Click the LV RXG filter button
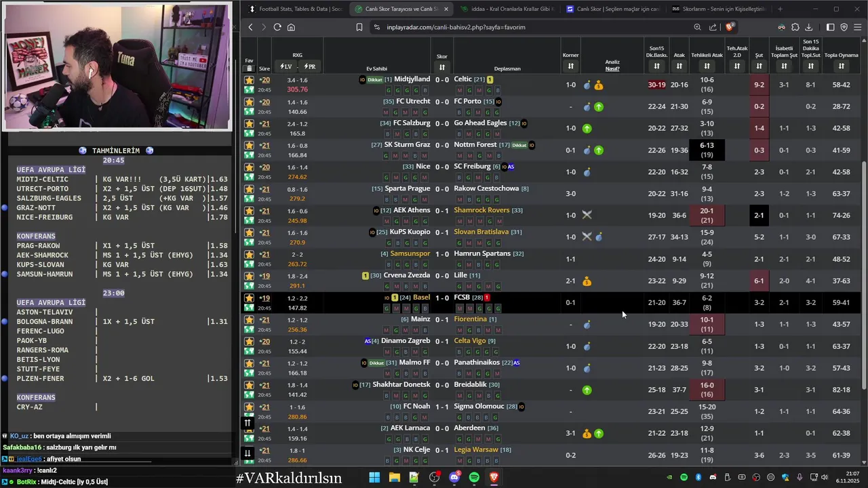The height and width of the screenshot is (488, 868). pos(286,66)
